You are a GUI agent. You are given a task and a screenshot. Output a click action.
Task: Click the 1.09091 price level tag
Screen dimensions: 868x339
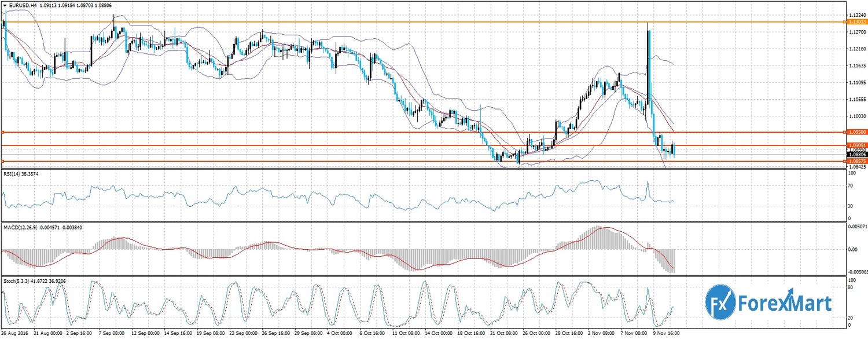coord(856,145)
